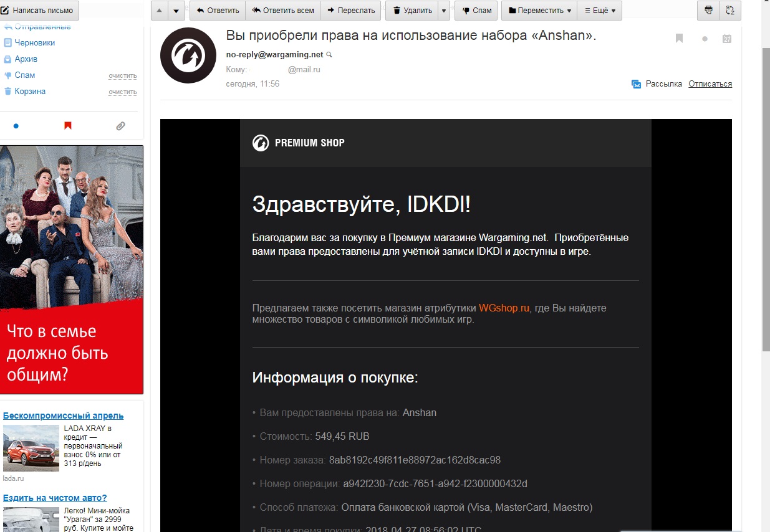Click the "Оплата банковской картой" payment method line
Viewport: 770px width, 532px height.
click(x=422, y=507)
